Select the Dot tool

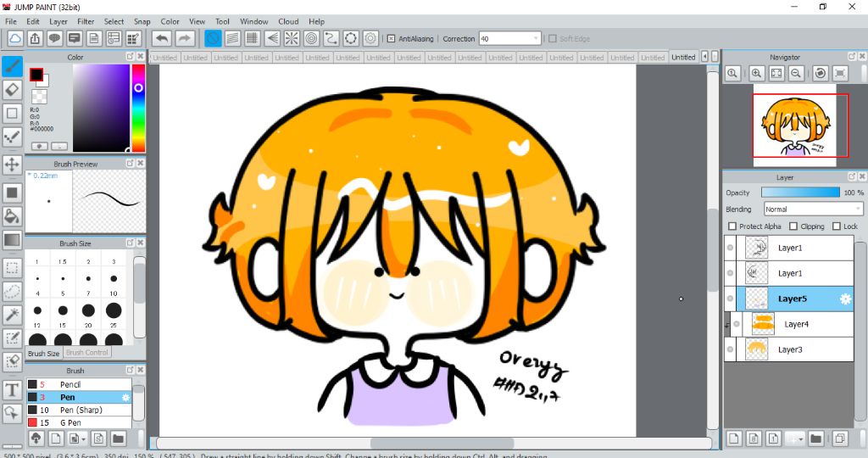coord(12,137)
